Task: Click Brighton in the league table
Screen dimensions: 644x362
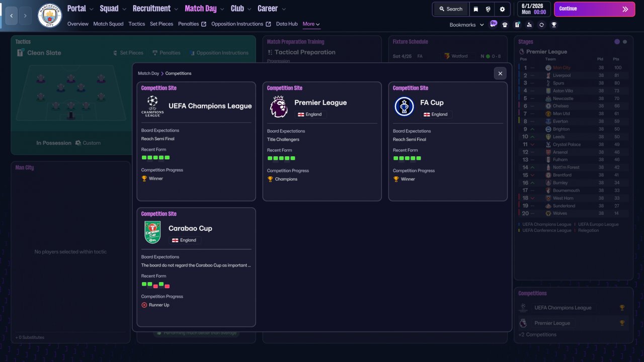Action: 561,129
